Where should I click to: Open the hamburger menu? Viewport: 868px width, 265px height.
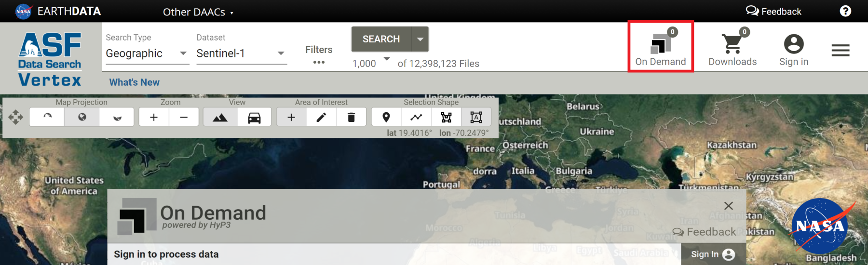(x=841, y=50)
